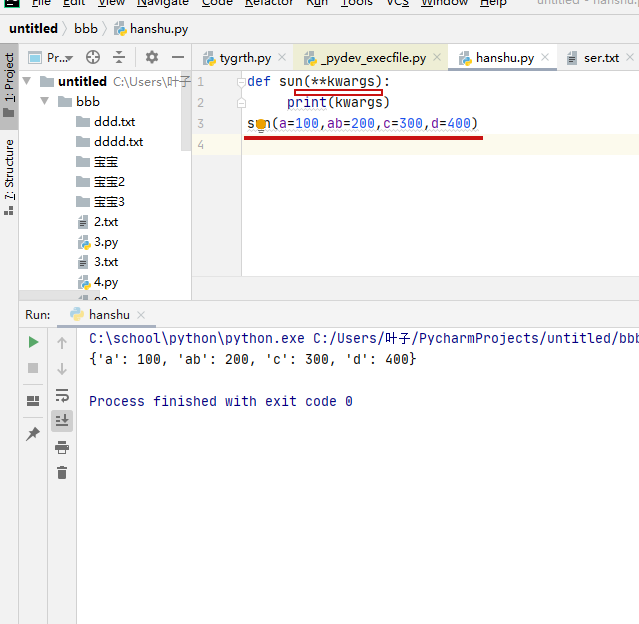Screen dimensions: 639x624
Task: Click the Stop process square button
Action: pos(33,368)
